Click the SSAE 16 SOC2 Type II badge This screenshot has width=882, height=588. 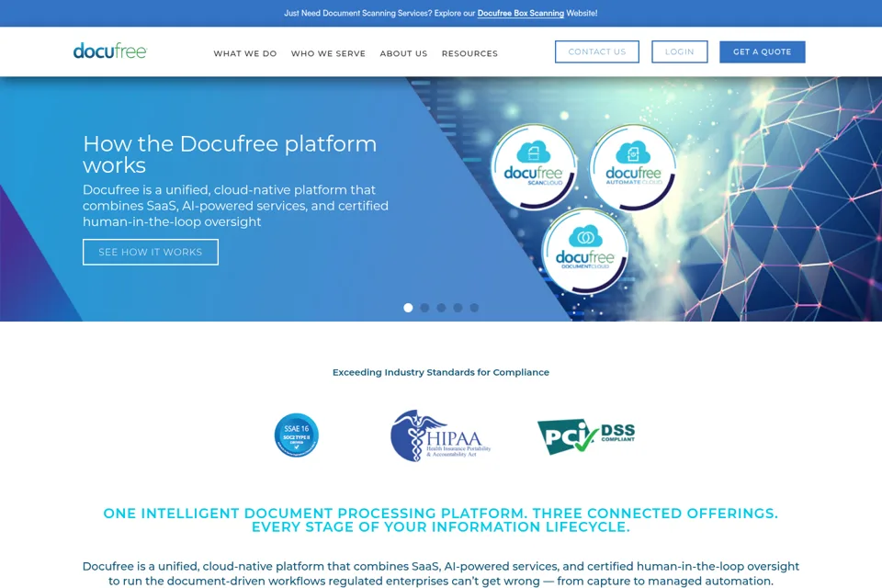[x=297, y=435]
